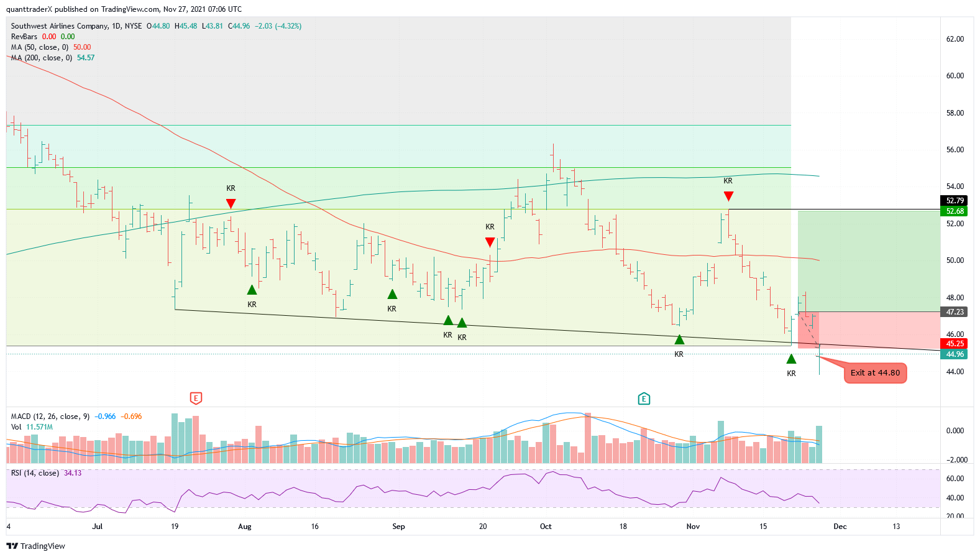Image resolution: width=980 pixels, height=557 pixels.
Task: Click the teal 44.96 last price label
Action: [955, 354]
